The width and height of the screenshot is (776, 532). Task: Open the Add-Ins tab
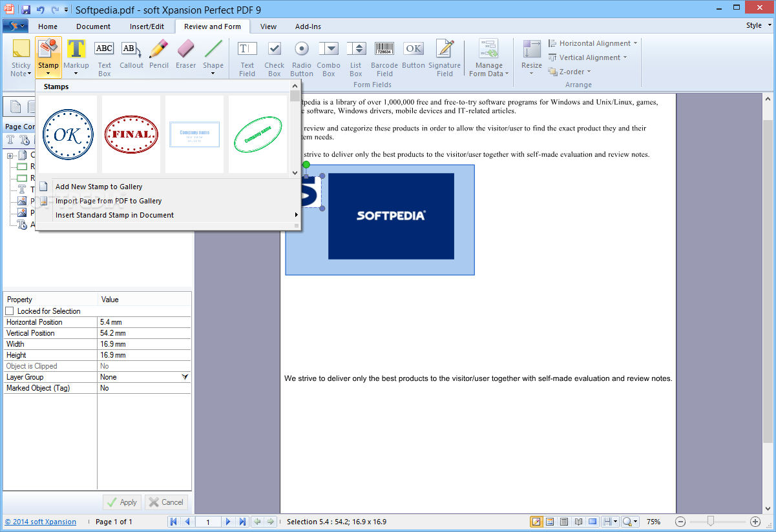(308, 26)
